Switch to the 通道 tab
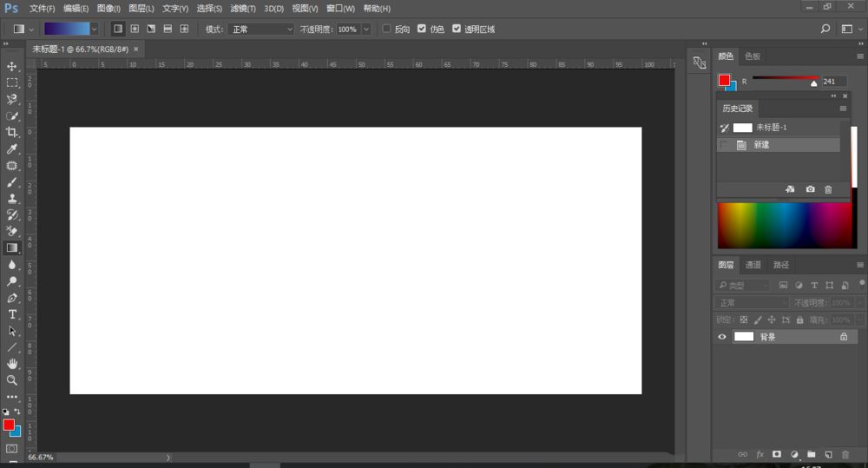This screenshot has width=868, height=468. pos(753,265)
